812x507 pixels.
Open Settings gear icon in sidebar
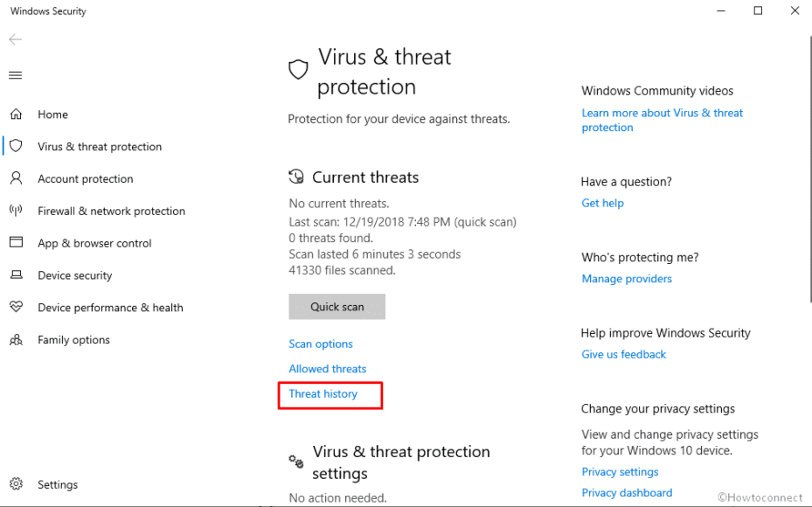(x=16, y=483)
